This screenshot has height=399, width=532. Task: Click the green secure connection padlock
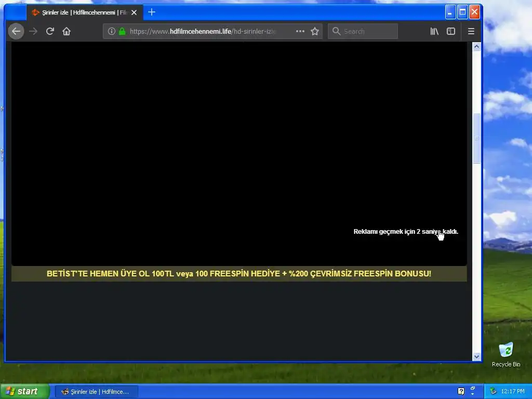click(122, 31)
